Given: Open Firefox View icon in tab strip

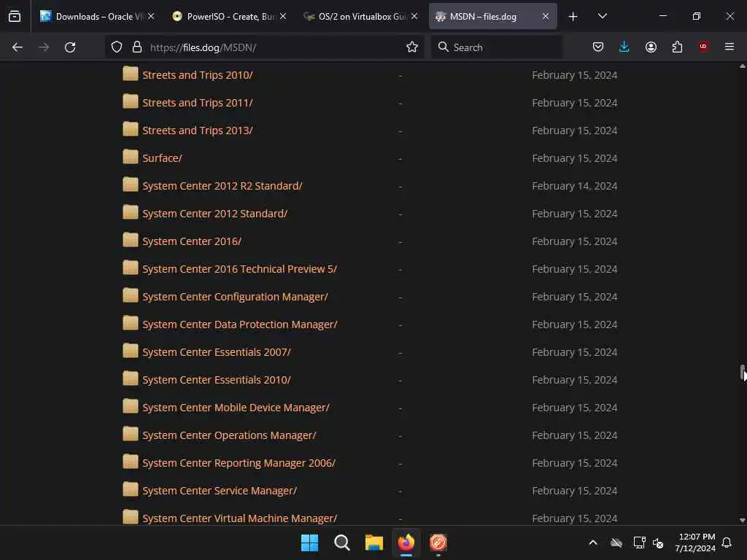Looking at the screenshot, I should pos(15,17).
